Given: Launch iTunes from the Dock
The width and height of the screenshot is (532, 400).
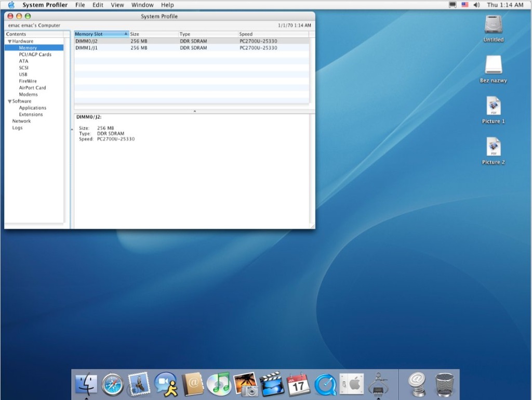Looking at the screenshot, I should point(219,384).
